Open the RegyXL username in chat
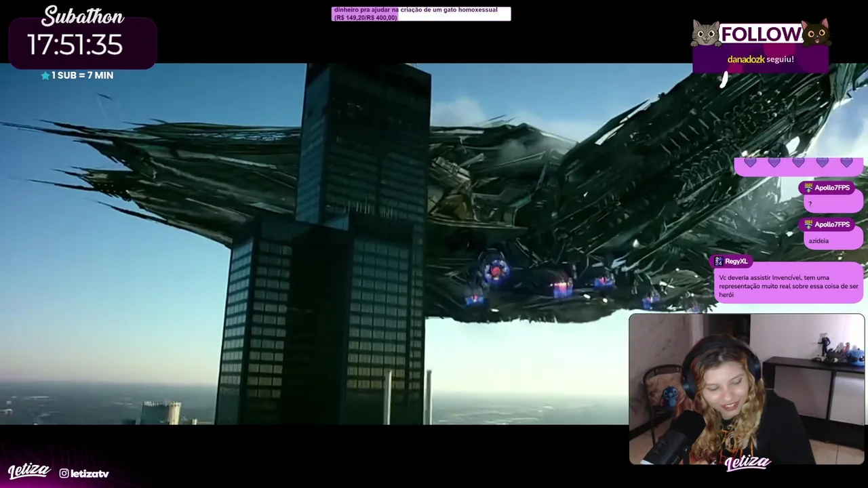 [736, 262]
